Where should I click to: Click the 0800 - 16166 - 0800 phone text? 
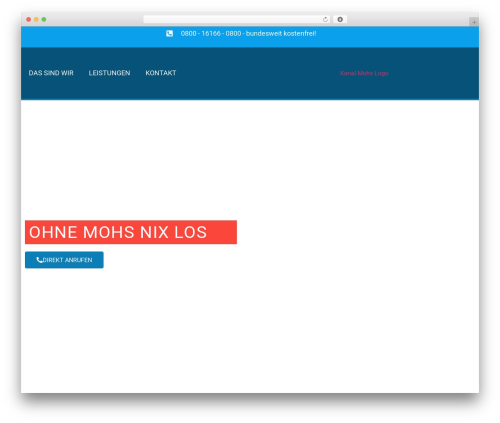click(x=211, y=33)
